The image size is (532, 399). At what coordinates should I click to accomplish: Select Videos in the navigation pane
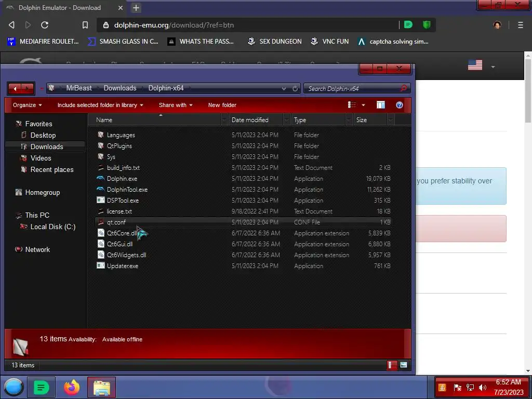point(41,158)
